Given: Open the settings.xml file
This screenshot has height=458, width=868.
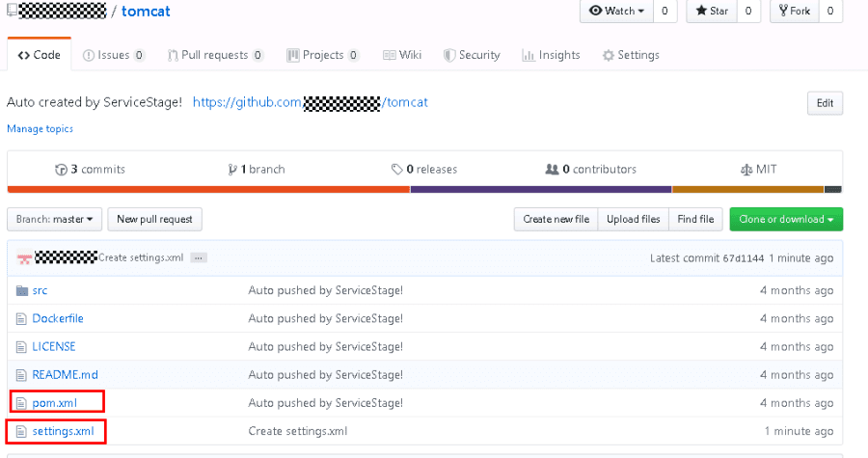Looking at the screenshot, I should 63,431.
